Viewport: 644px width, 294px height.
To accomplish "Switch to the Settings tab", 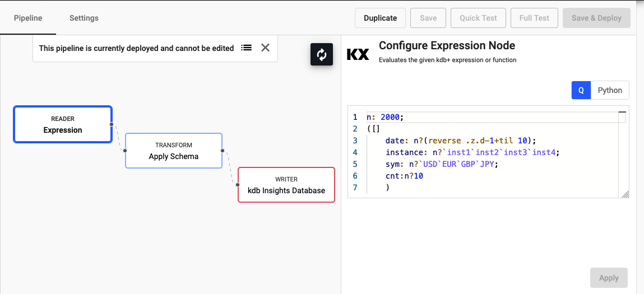I will [x=84, y=18].
